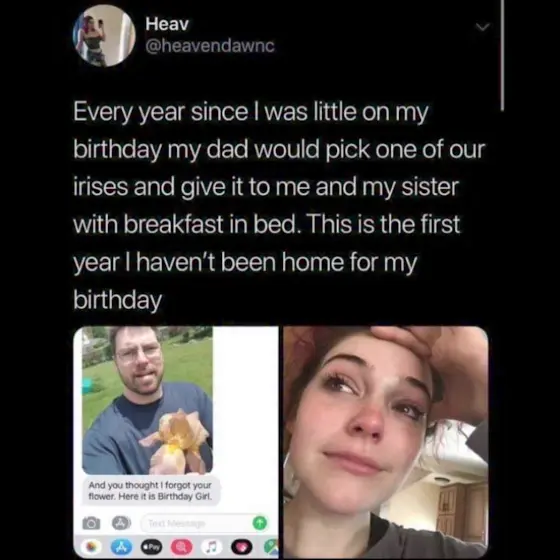
Task: Select Apple Pay in app drawer
Action: [x=151, y=547]
